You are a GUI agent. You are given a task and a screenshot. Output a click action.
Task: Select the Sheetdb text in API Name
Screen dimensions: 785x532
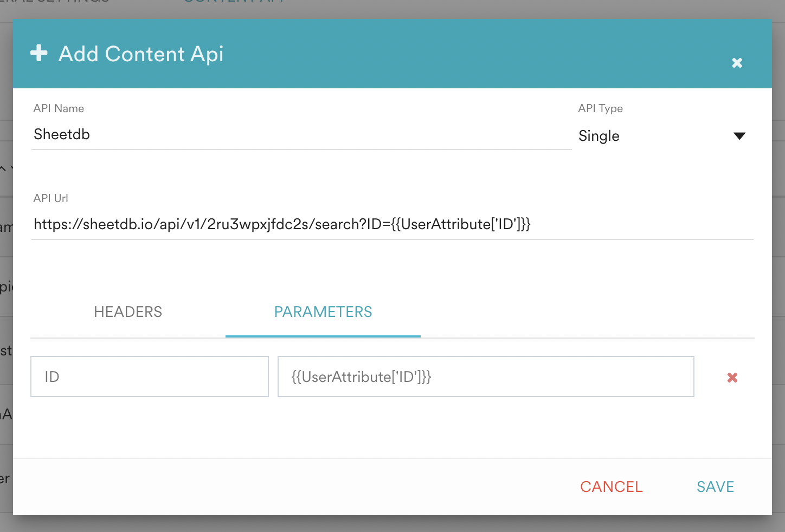point(61,134)
